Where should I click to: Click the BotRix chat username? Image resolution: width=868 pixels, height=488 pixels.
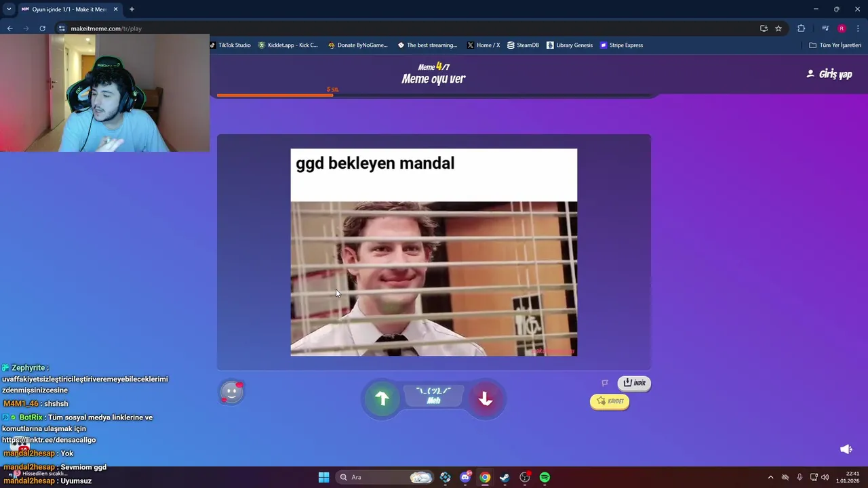click(x=31, y=418)
